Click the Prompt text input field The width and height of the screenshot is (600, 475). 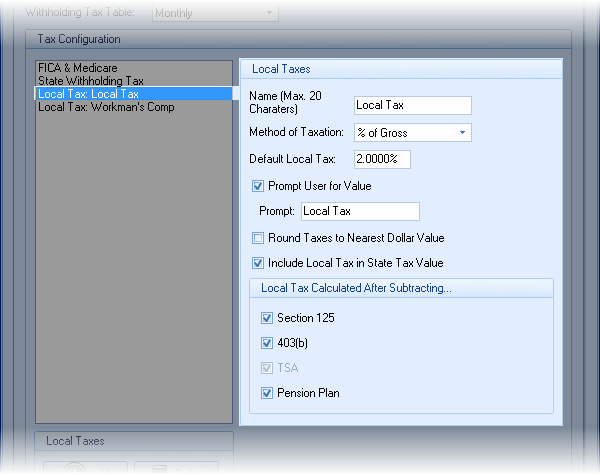[x=360, y=211]
